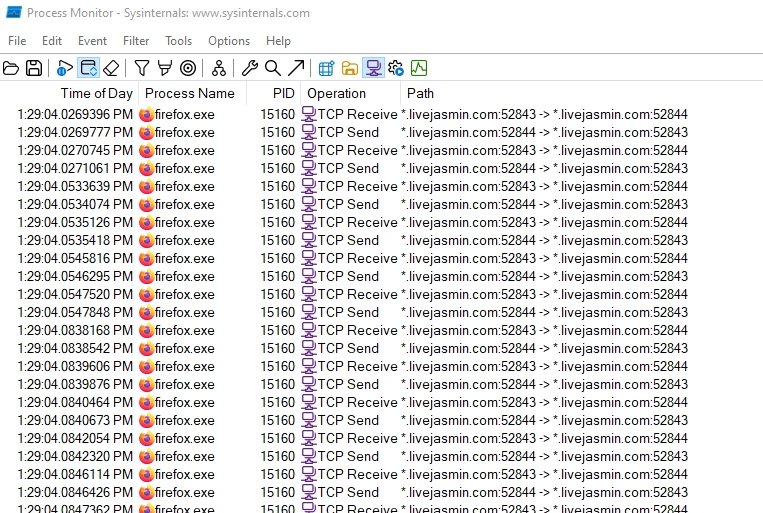
Task: Click TCP Receive in the 1:29:04.0842054 row
Action: click(x=358, y=439)
